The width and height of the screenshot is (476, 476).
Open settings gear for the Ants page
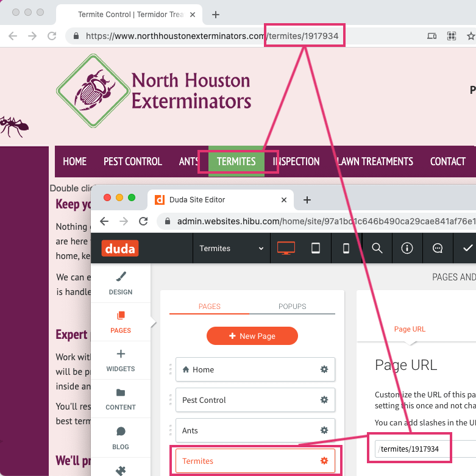[324, 430]
